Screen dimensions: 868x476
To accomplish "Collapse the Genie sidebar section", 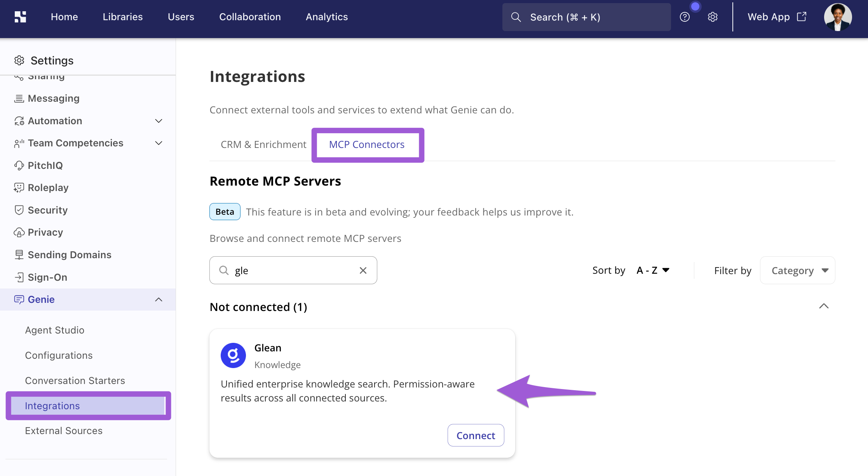I will [159, 299].
